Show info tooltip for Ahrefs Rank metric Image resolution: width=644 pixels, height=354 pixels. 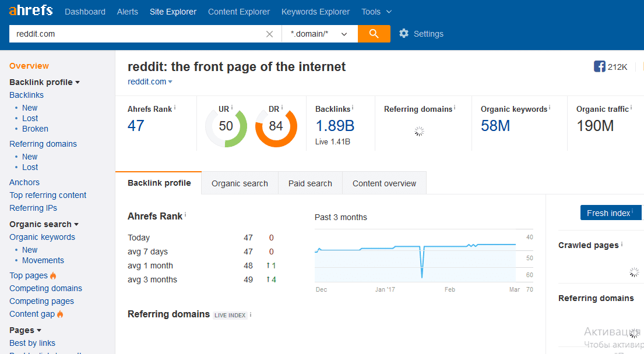click(x=175, y=108)
